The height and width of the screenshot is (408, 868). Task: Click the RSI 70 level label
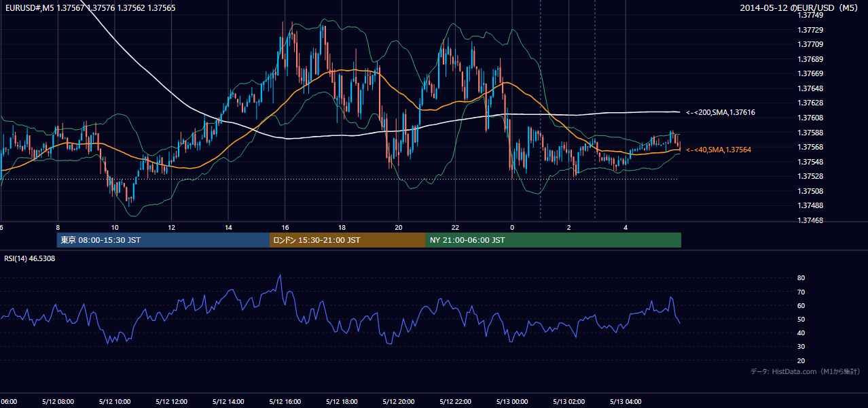pos(801,292)
